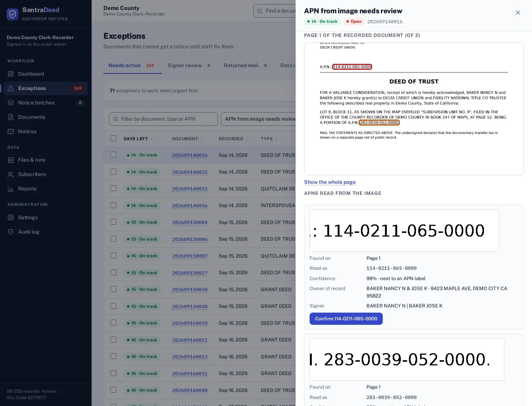Confirm APN 114-0211-065-0000

coord(346,319)
